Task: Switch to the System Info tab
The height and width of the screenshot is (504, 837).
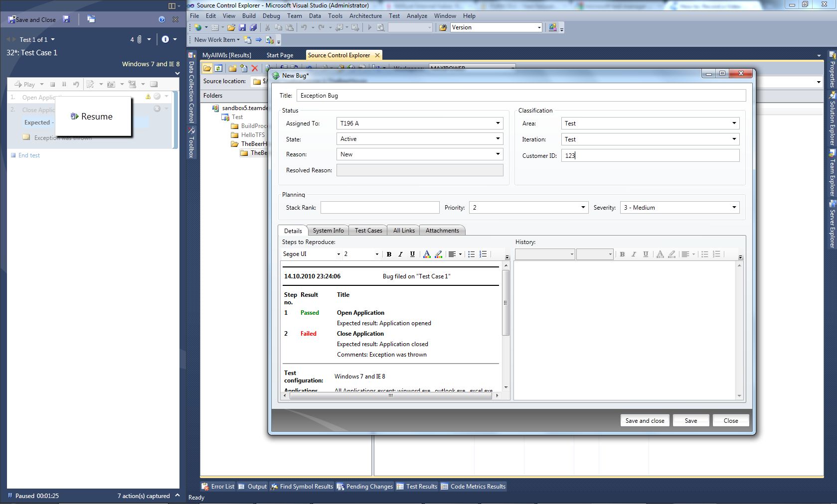Action: click(x=328, y=231)
